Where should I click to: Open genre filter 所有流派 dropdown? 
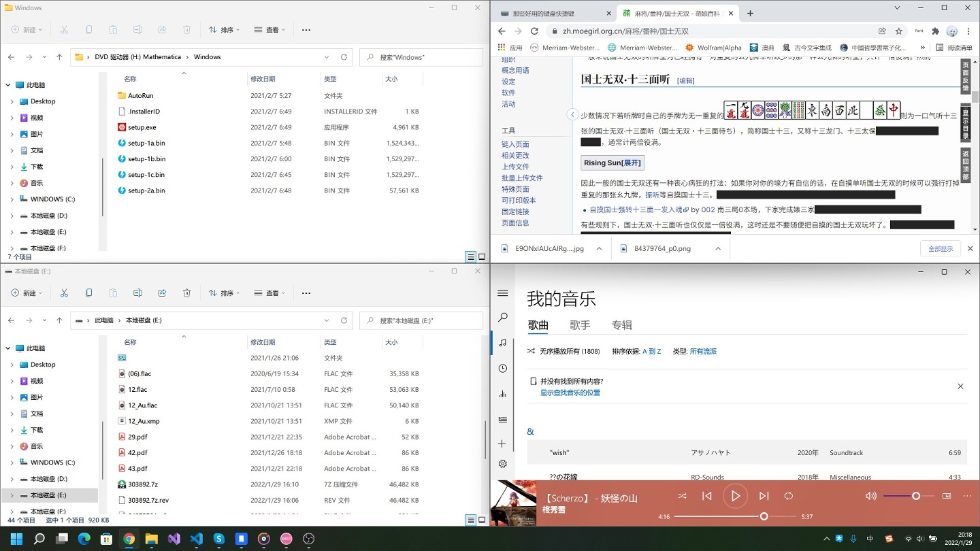[703, 352]
